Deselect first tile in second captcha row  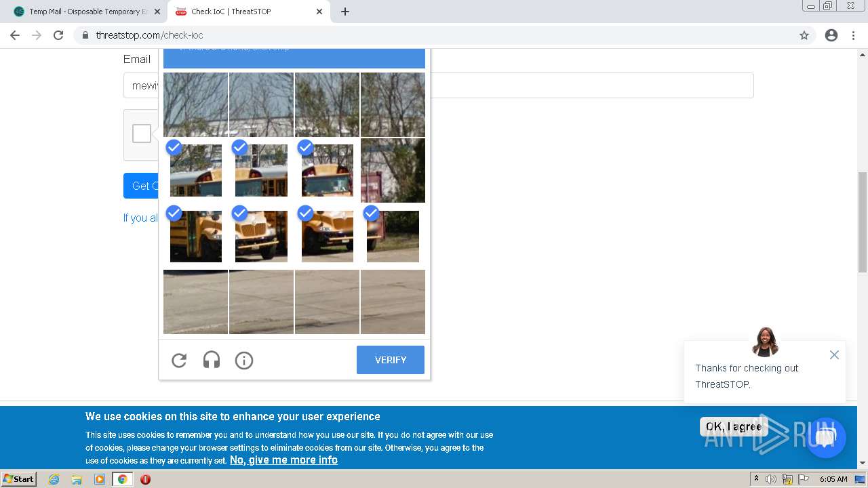(195, 170)
